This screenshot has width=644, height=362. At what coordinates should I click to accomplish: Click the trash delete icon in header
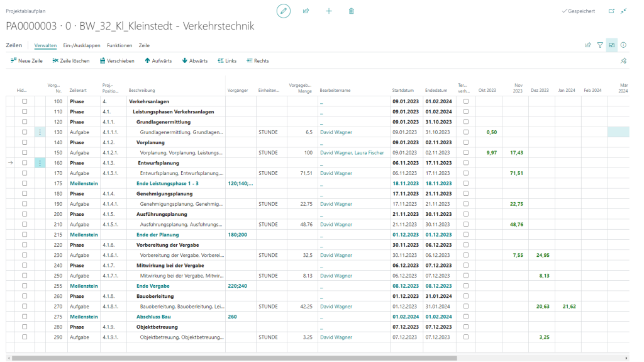(351, 11)
